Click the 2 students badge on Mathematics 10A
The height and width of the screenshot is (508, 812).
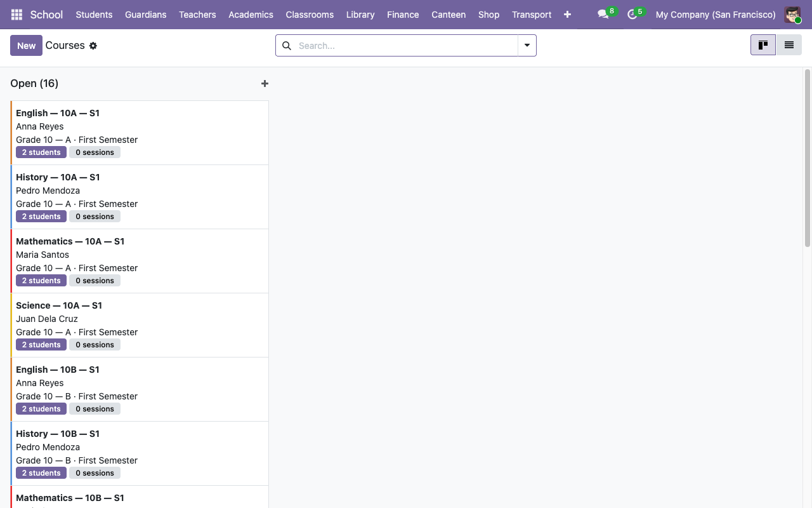(x=41, y=281)
